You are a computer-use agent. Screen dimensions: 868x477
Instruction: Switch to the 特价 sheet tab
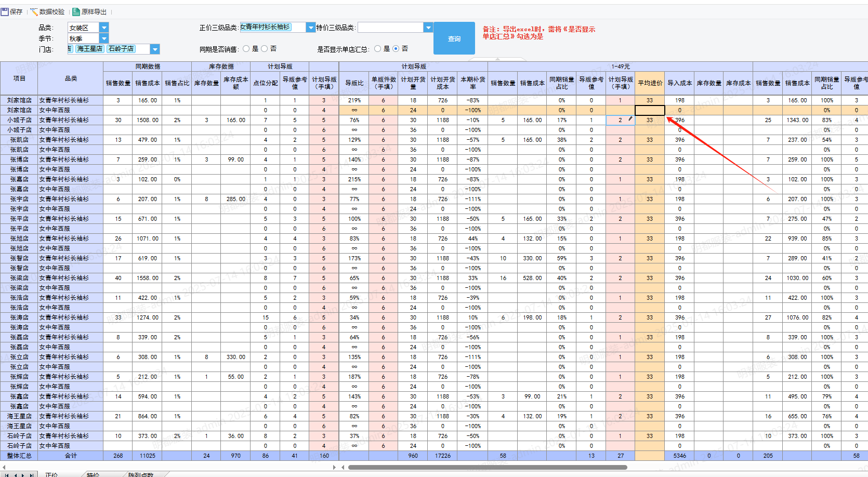pos(93,474)
